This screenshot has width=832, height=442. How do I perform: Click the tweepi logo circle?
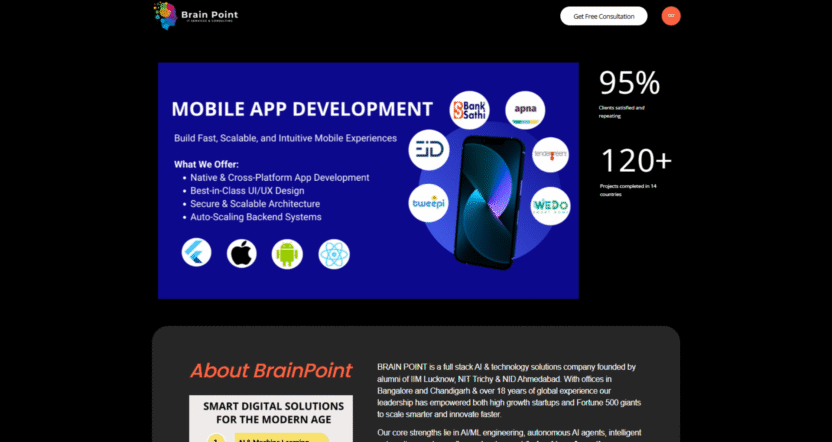click(430, 203)
